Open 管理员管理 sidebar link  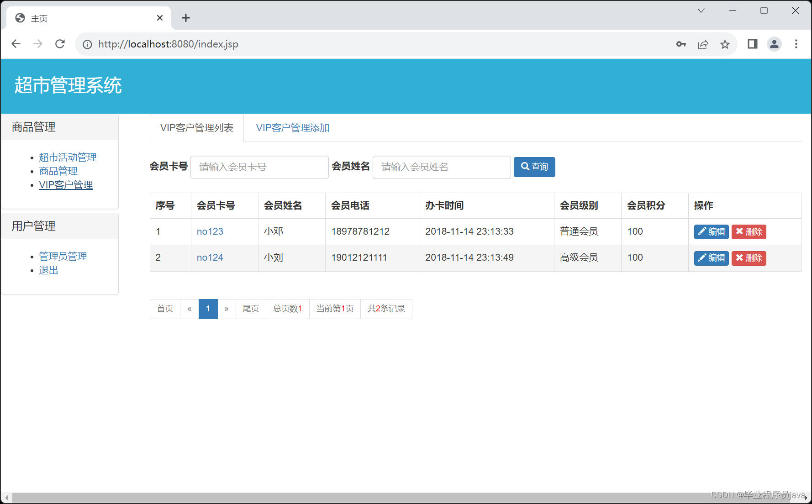63,257
